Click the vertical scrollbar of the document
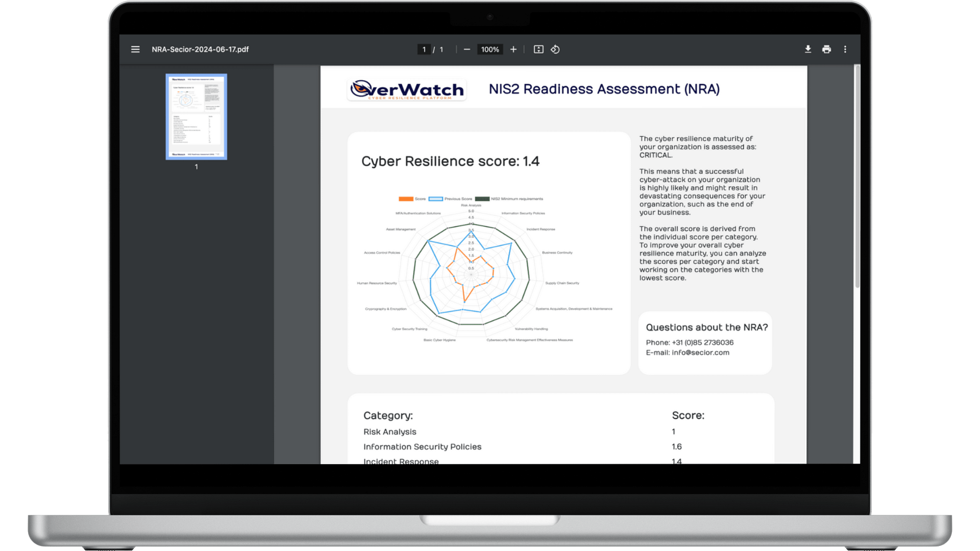Screen dimensions: 980x551 click(857, 176)
